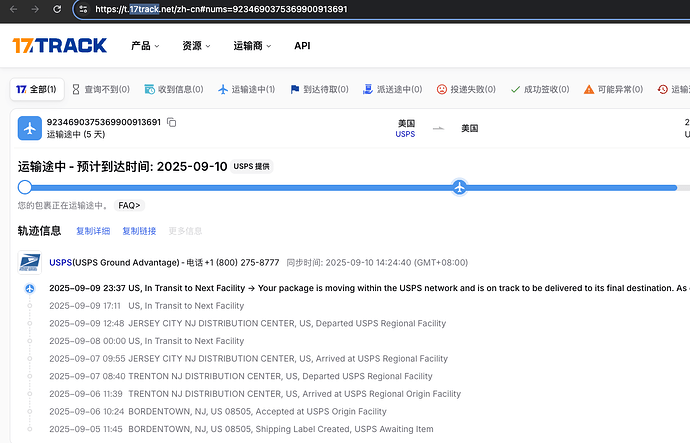Switch to 运输途中(1) tab
The image size is (690, 443).
247,89
